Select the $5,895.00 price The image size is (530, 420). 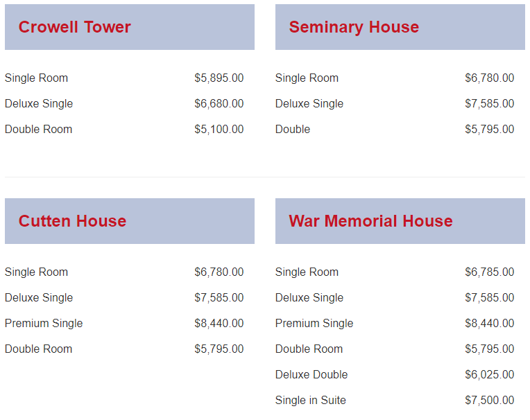click(x=219, y=78)
